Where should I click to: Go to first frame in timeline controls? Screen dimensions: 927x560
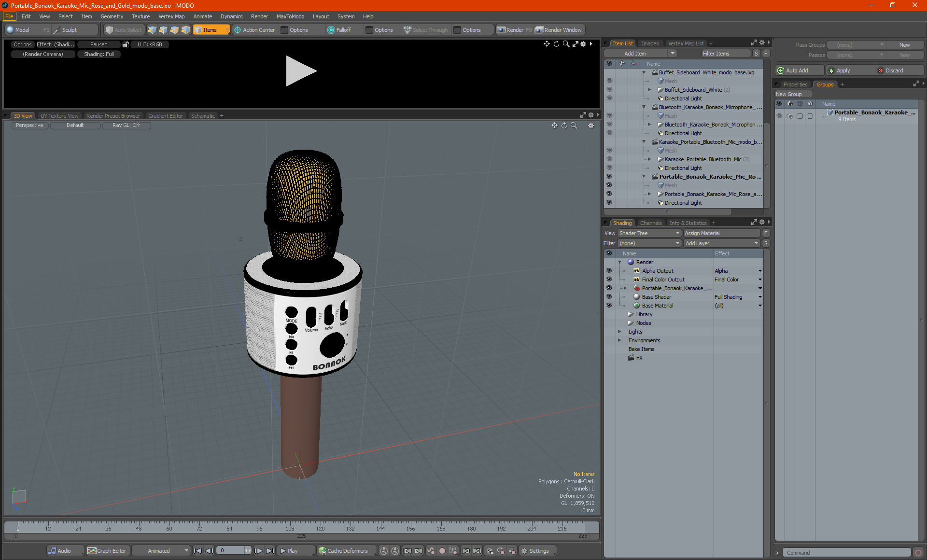(197, 551)
